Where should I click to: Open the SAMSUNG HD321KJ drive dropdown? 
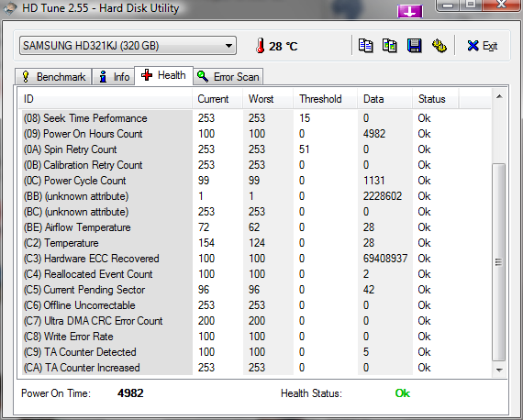pos(128,46)
